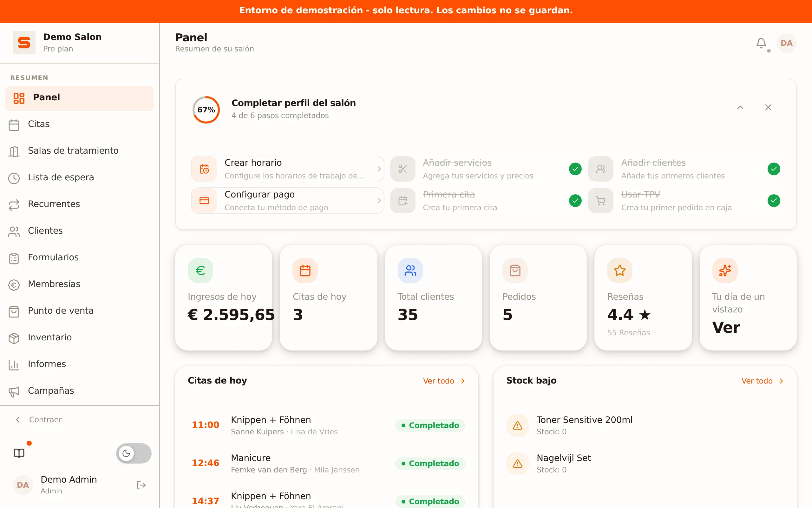Open the notifications bell

[x=761, y=43]
